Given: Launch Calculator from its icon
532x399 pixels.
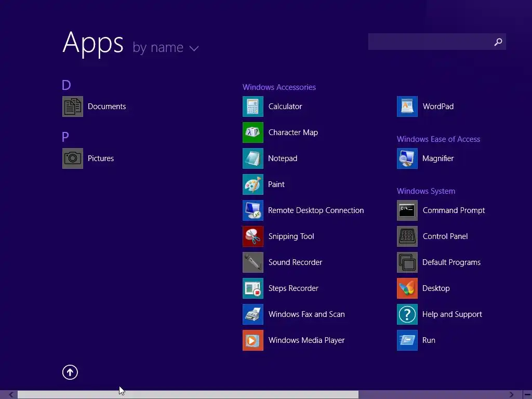Looking at the screenshot, I should point(253,107).
